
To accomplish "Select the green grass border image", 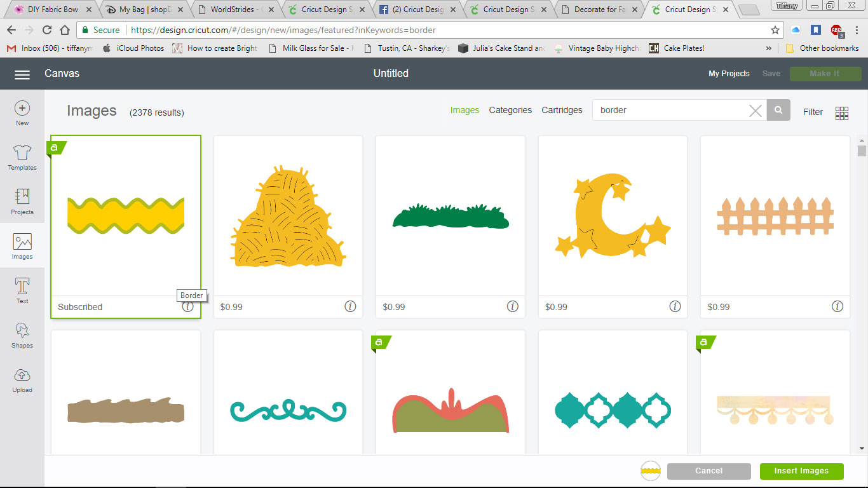I will point(451,227).
